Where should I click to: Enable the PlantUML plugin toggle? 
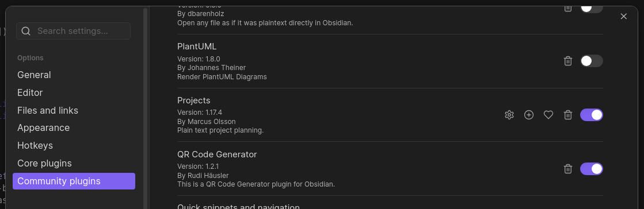[592, 61]
